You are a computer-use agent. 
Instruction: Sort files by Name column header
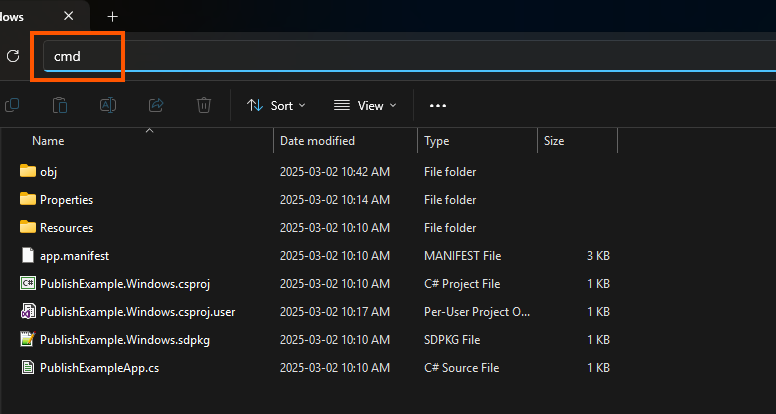click(x=48, y=141)
